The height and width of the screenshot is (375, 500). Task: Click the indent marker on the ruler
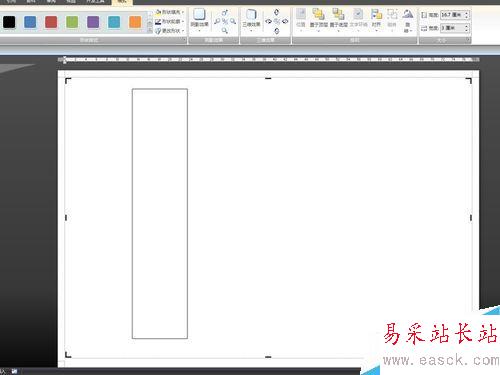(65, 60)
